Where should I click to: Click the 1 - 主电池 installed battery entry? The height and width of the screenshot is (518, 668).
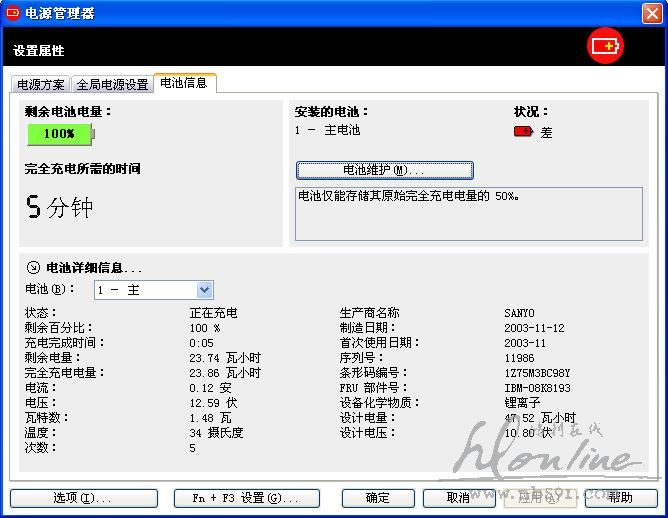(327, 130)
